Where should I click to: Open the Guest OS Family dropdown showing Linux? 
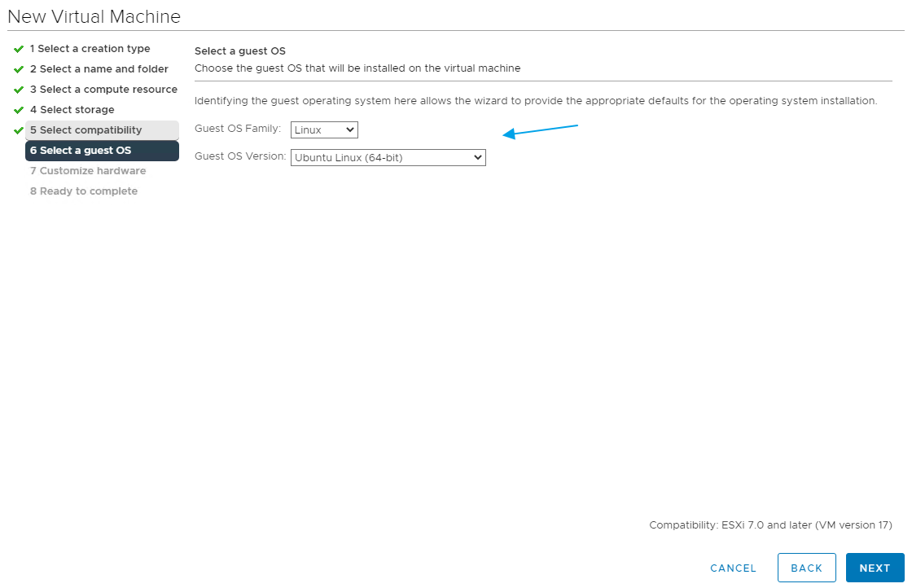pyautogui.click(x=324, y=130)
